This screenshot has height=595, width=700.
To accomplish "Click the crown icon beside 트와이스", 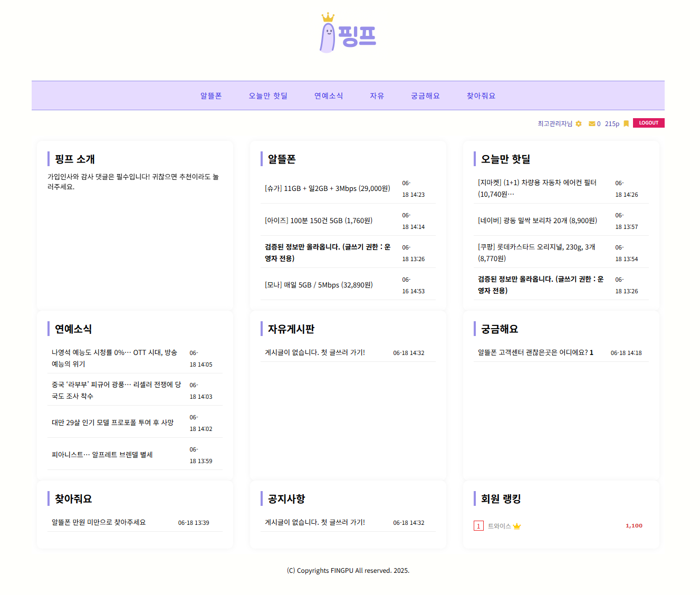I will [x=517, y=526].
